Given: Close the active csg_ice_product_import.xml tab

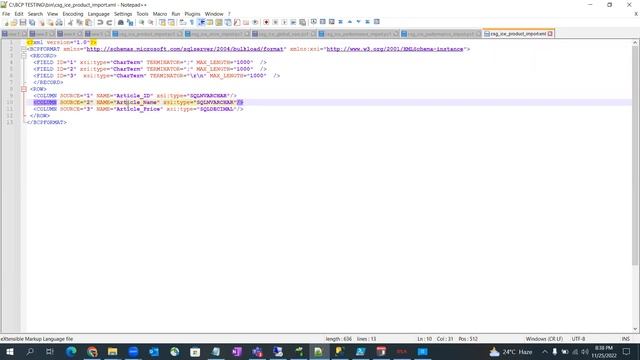Looking at the screenshot, I should click(x=550, y=34).
